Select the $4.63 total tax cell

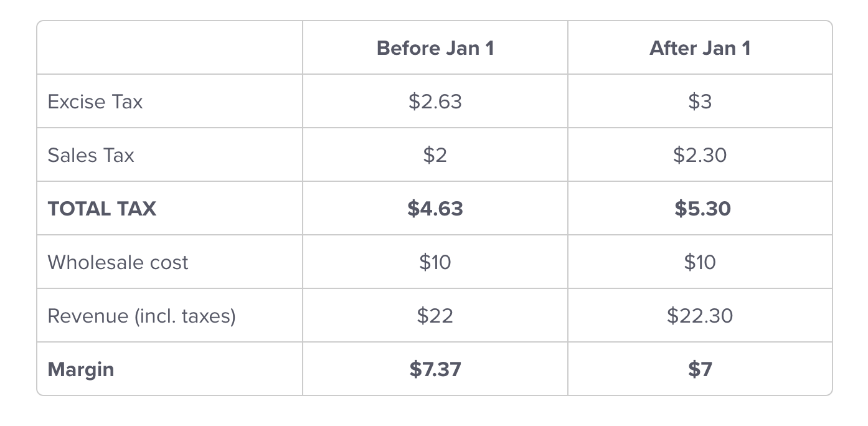coord(435,209)
